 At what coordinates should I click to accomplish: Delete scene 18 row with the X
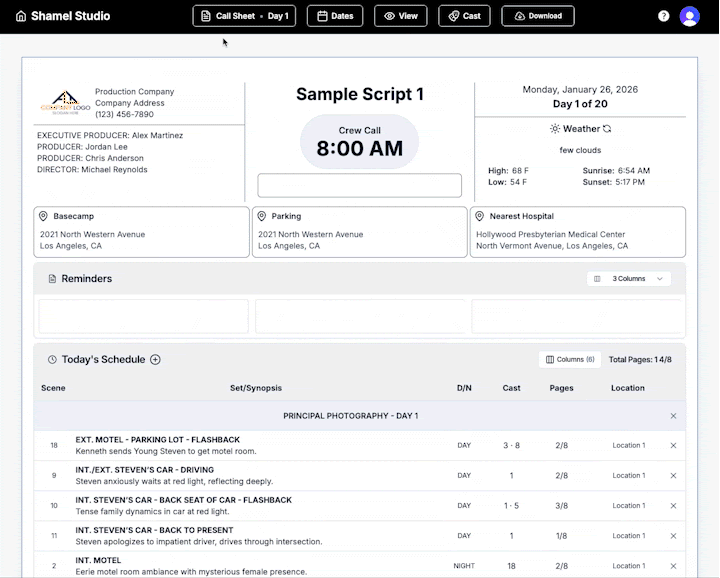click(x=673, y=446)
